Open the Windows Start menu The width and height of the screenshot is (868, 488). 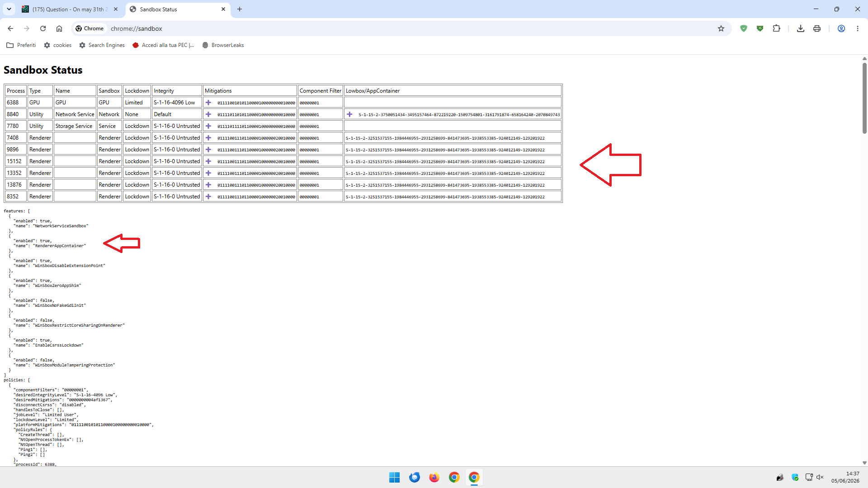click(395, 477)
